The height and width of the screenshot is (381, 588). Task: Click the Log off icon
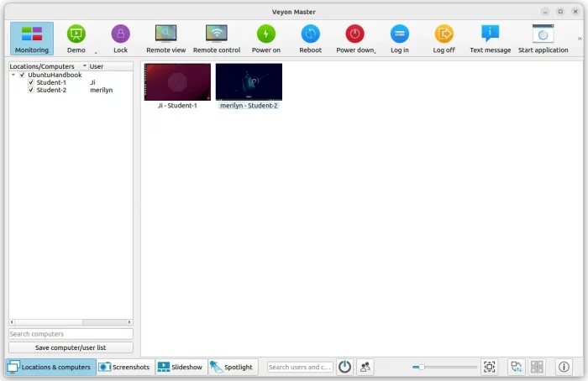coord(444,39)
